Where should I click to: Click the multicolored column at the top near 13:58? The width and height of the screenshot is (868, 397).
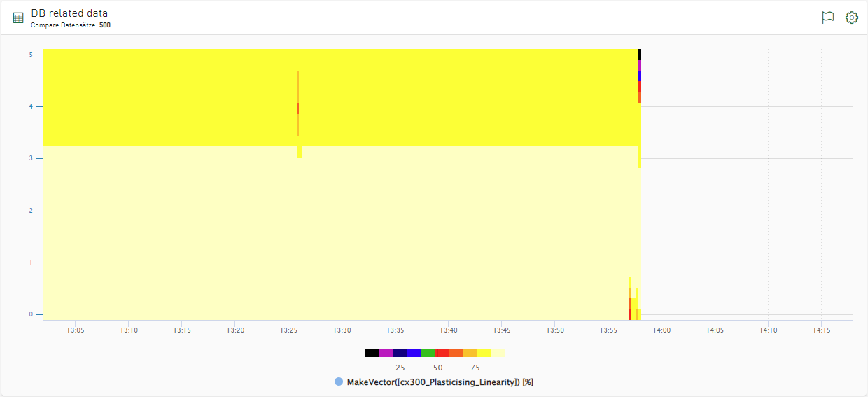640,76
